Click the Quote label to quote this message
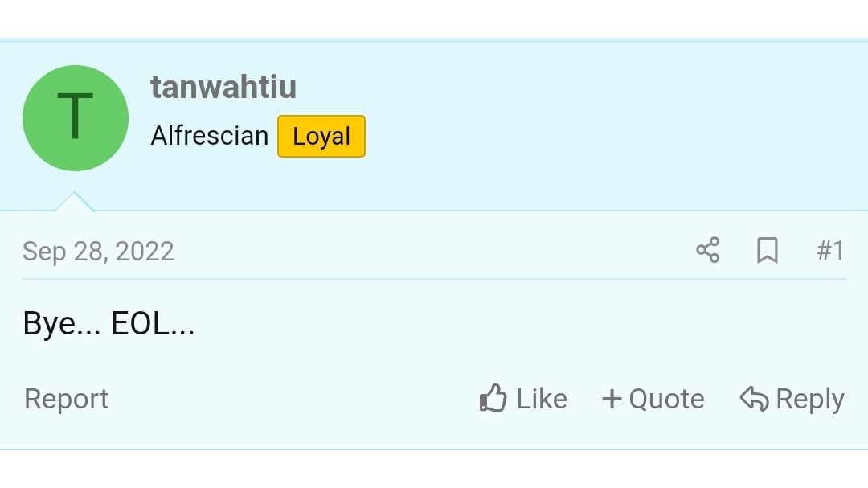The image size is (868, 488). click(x=666, y=399)
